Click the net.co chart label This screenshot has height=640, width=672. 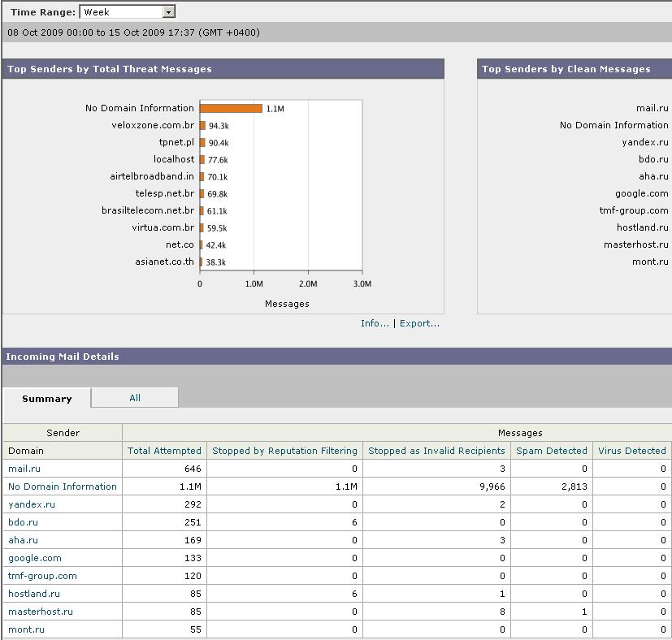[180, 244]
